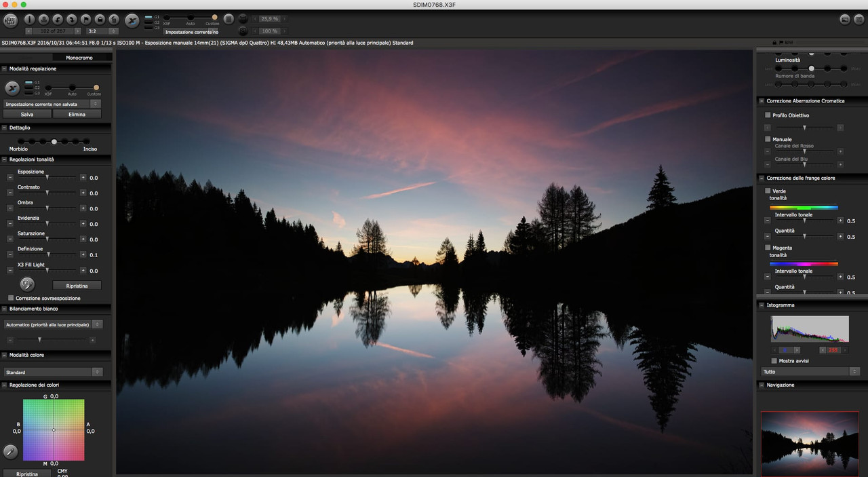Click the plus button for Contrasto
The image size is (868, 477).
point(83,193)
